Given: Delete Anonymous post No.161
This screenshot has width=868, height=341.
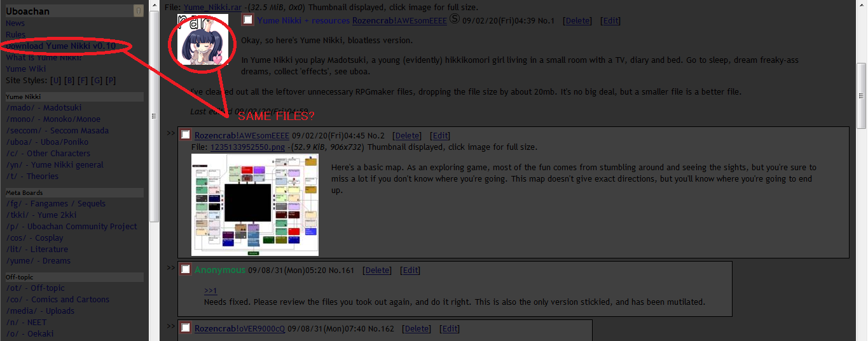Looking at the screenshot, I should [377, 271].
